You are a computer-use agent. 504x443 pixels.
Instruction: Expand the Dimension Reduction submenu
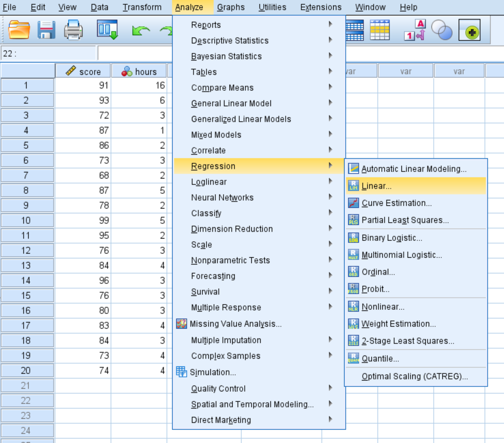259,229
